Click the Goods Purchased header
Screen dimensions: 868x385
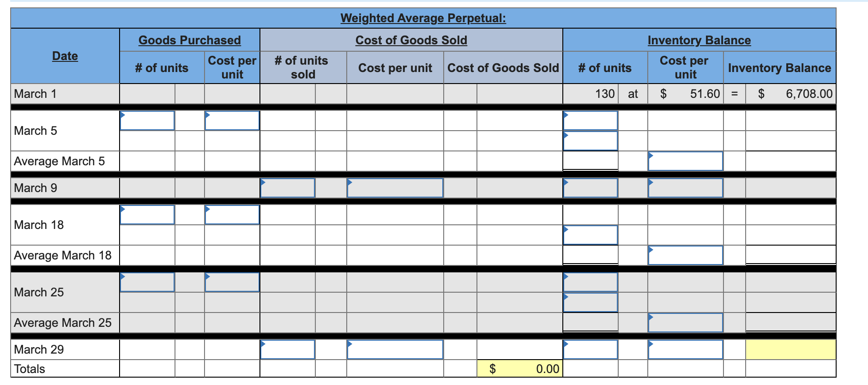tap(190, 40)
